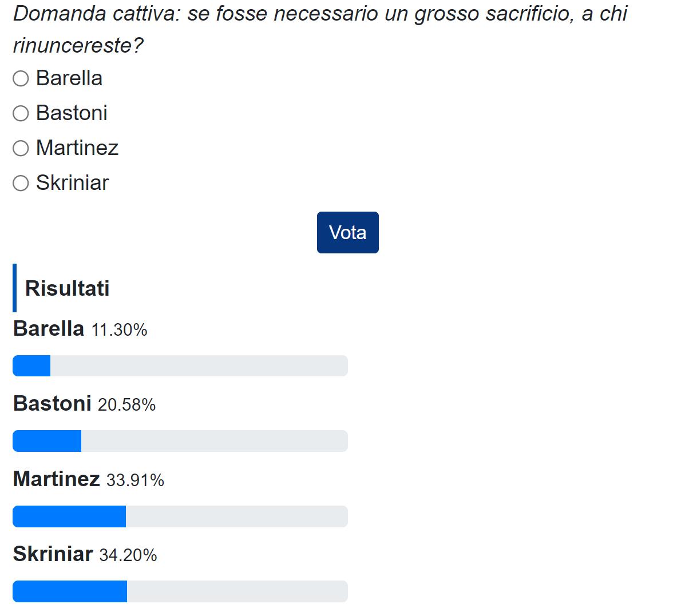This screenshot has width=681, height=616.
Task: Click the 11.30% result percentage
Action: [x=119, y=330]
